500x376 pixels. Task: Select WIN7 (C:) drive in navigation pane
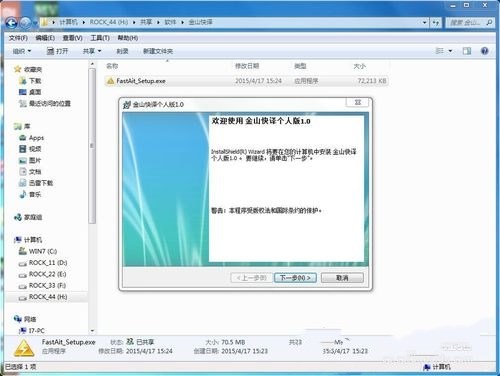[x=43, y=251]
